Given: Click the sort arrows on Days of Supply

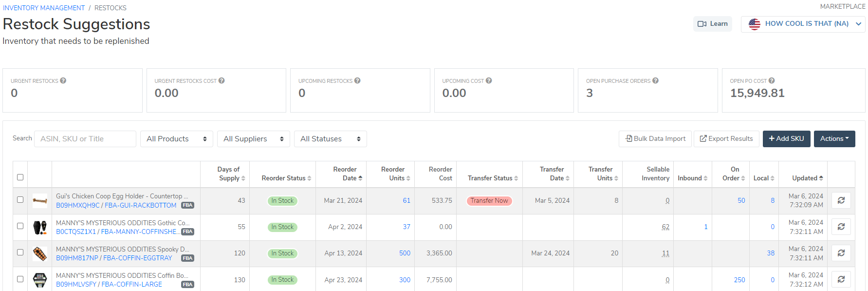Looking at the screenshot, I should (243, 178).
